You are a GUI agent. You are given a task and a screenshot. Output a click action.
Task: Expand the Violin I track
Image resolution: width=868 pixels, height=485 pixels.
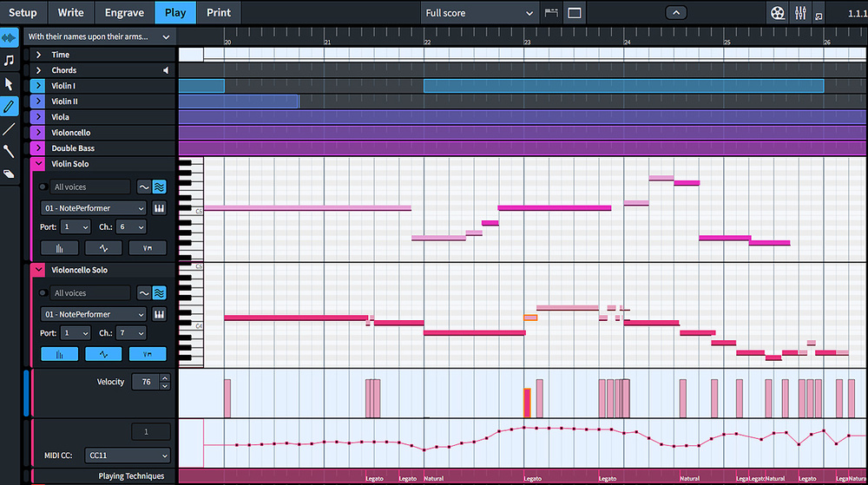pyautogui.click(x=38, y=86)
